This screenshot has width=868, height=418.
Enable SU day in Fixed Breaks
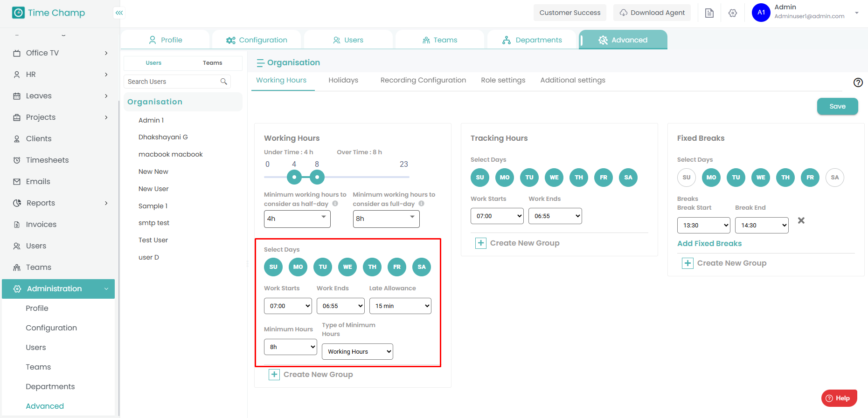tap(687, 178)
